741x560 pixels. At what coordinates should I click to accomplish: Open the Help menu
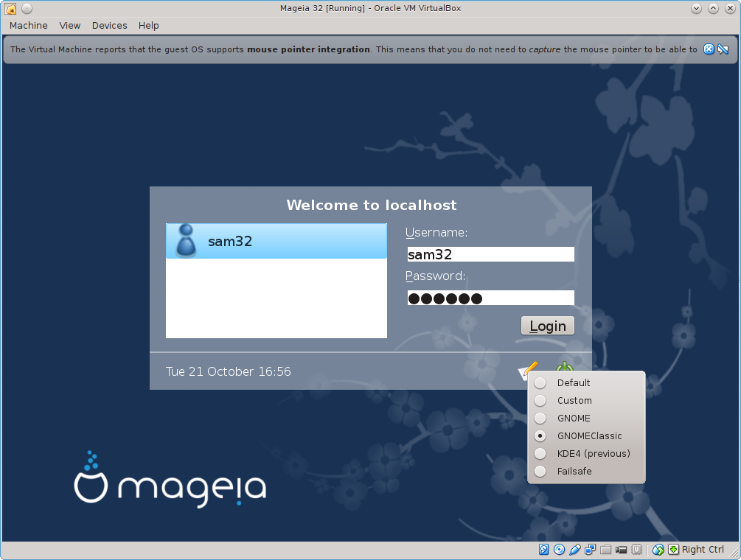tap(148, 26)
